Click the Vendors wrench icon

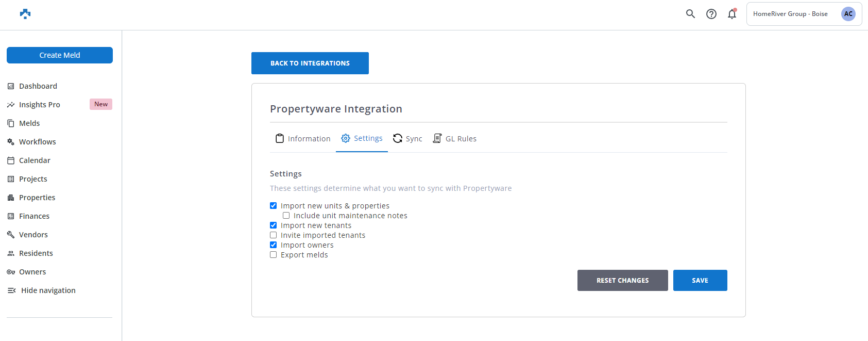pyautogui.click(x=11, y=235)
